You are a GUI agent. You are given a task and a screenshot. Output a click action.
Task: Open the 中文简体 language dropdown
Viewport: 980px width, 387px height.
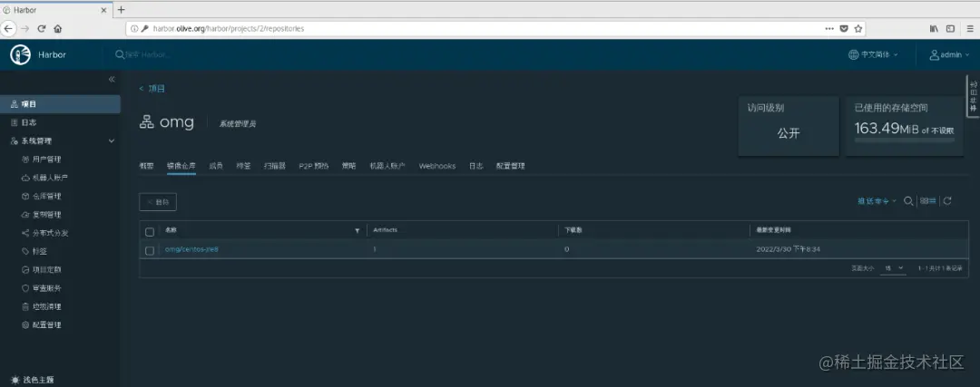click(873, 55)
